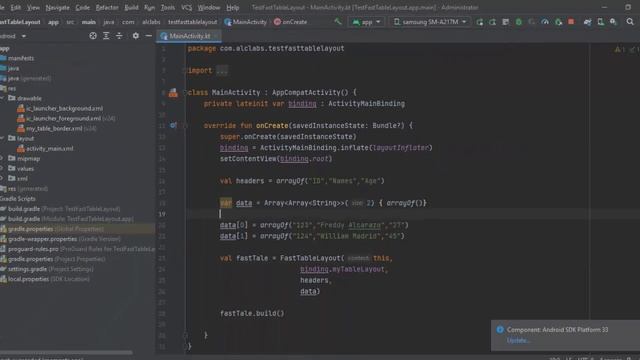Click the Sync Project with Gradle icon
The width and height of the screenshot is (640, 360).
[x=587, y=22]
